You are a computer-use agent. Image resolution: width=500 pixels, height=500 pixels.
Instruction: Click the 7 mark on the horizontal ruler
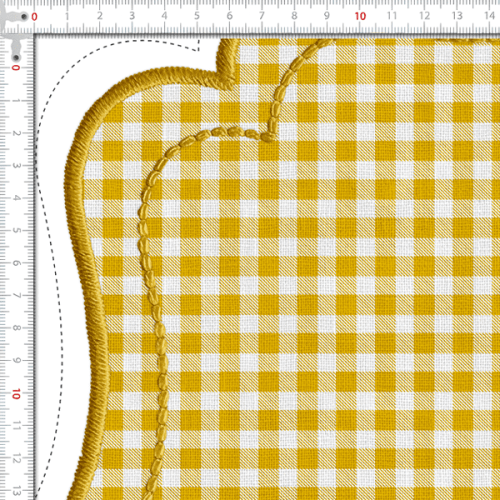262,16
